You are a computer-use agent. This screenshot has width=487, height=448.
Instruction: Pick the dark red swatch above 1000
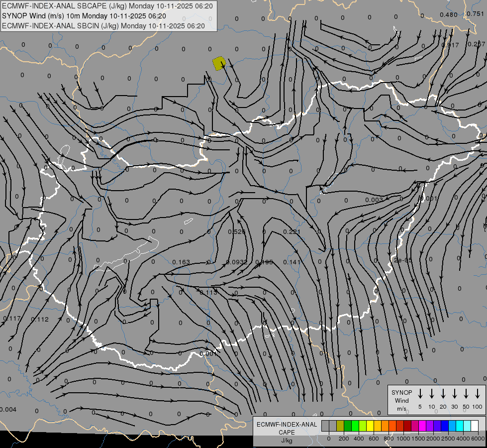(408, 426)
